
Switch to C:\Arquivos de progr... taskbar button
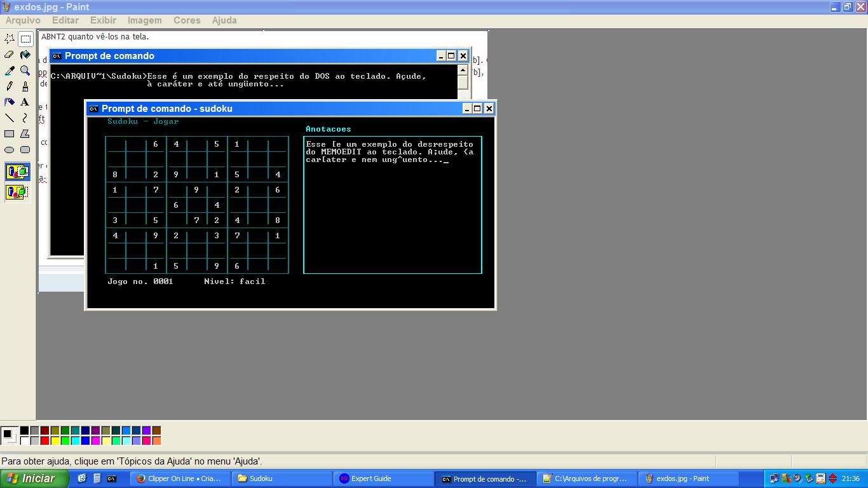pyautogui.click(x=587, y=478)
